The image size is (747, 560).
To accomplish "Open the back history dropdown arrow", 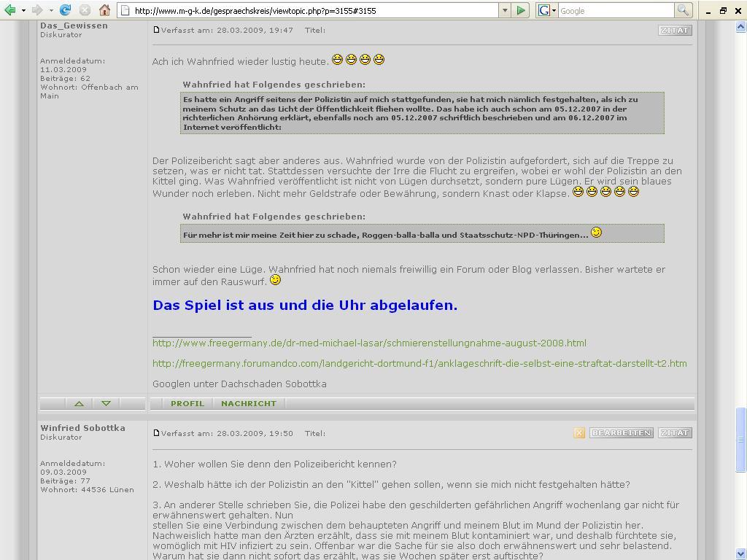I will (23, 10).
